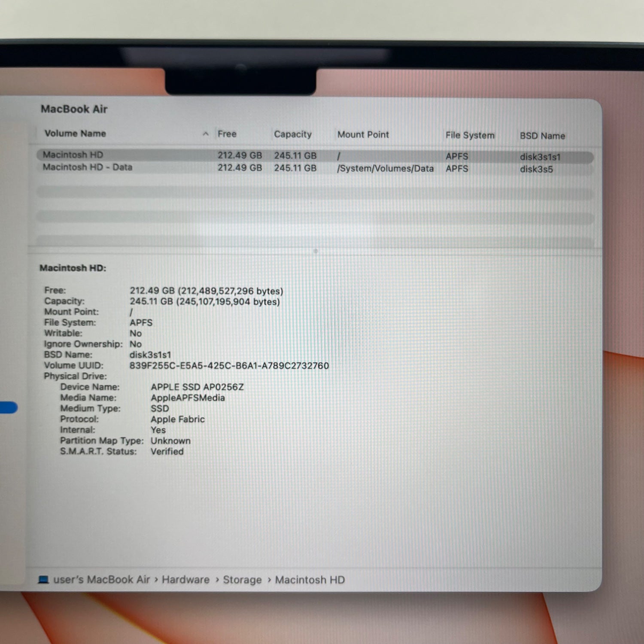The width and height of the screenshot is (644, 644).
Task: Click the MacBook Air window title
Action: [x=74, y=109]
